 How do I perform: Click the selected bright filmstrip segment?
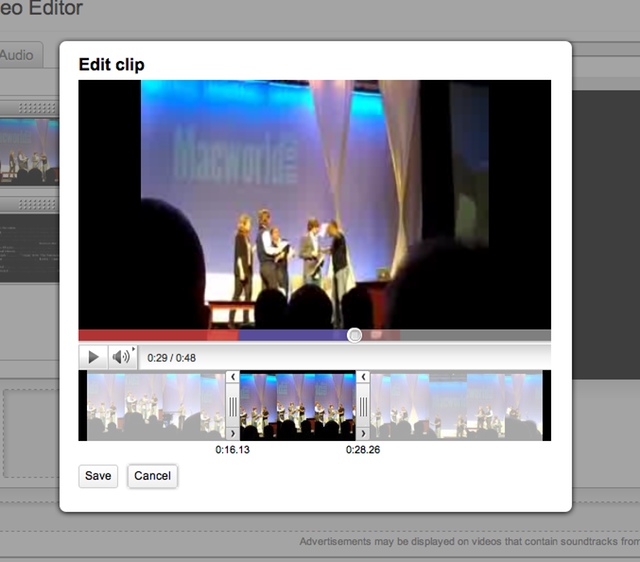coord(298,405)
